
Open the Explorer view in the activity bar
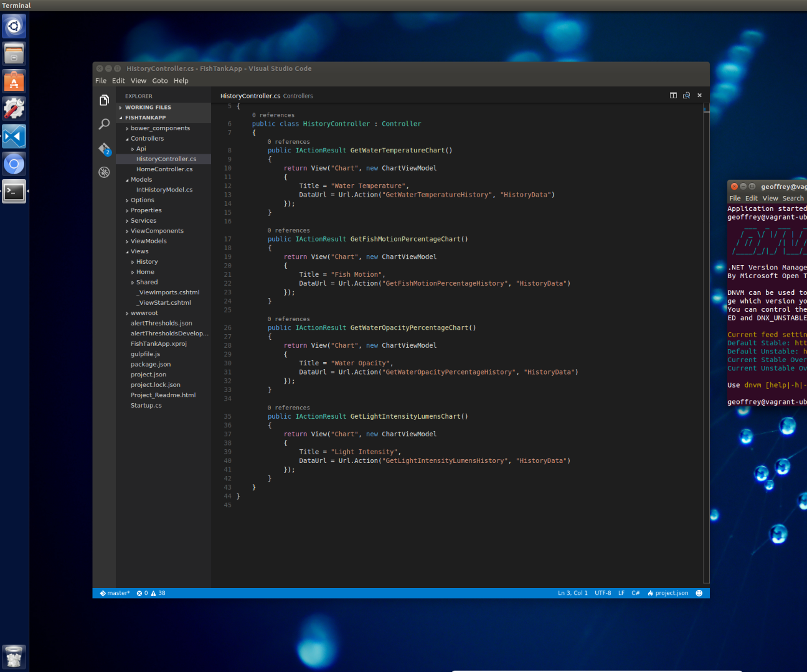pyautogui.click(x=104, y=100)
